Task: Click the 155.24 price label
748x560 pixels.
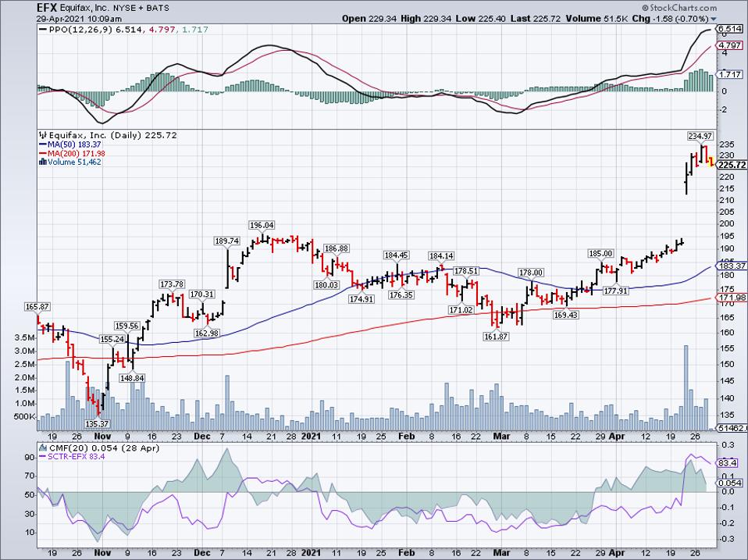Action: click(x=112, y=339)
